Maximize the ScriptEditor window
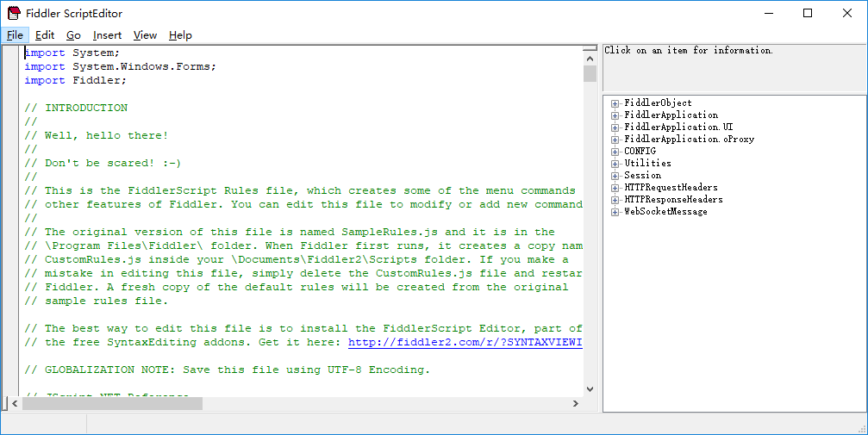Image resolution: width=868 pixels, height=435 pixels. pyautogui.click(x=808, y=13)
